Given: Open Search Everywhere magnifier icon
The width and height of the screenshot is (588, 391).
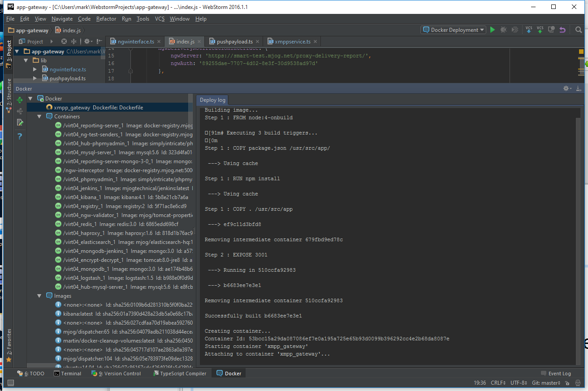Looking at the screenshot, I should pyautogui.click(x=579, y=30).
